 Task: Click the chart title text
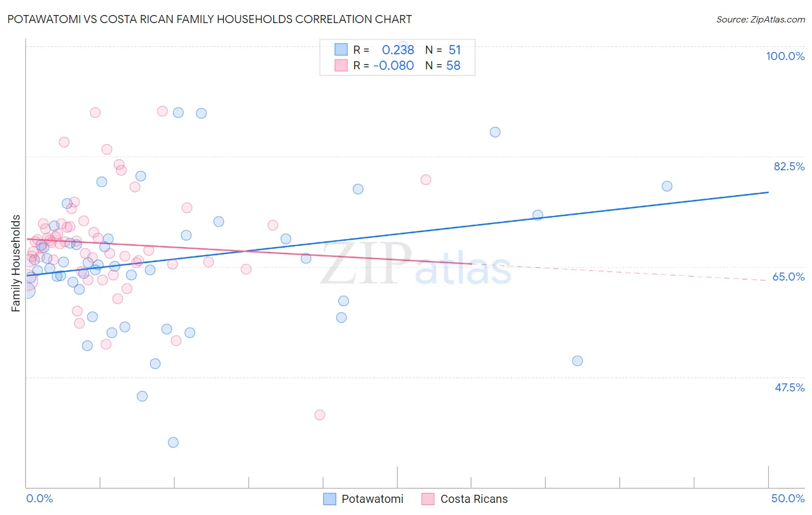(x=210, y=19)
